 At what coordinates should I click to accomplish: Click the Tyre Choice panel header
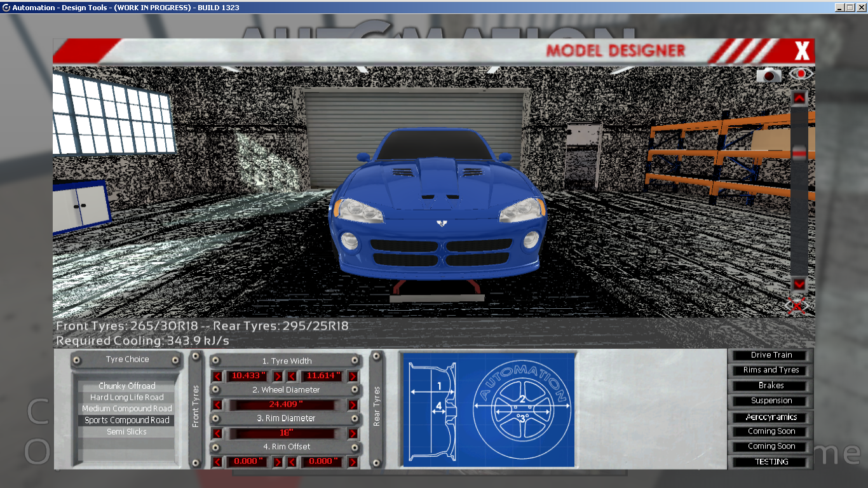coord(127,360)
